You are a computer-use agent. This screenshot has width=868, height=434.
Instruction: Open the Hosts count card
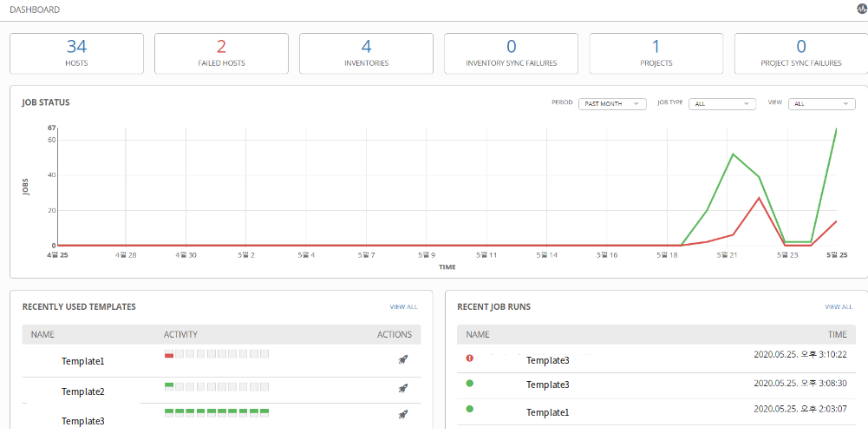[76, 53]
